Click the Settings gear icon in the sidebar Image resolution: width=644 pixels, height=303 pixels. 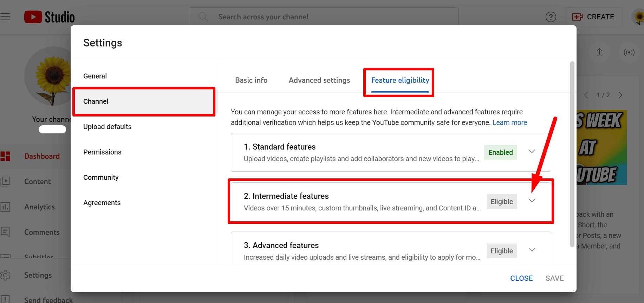(x=5, y=275)
